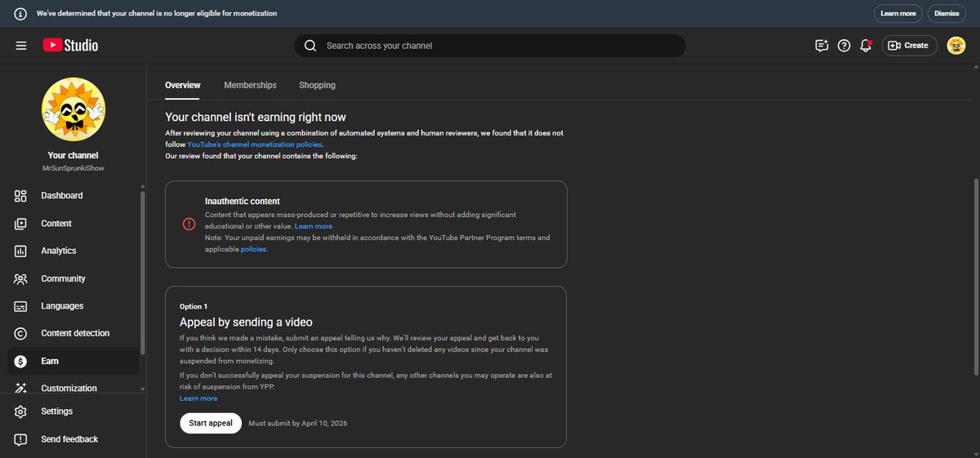Open Dashboard from the sidebar
This screenshot has height=458, width=980.
point(73,196)
